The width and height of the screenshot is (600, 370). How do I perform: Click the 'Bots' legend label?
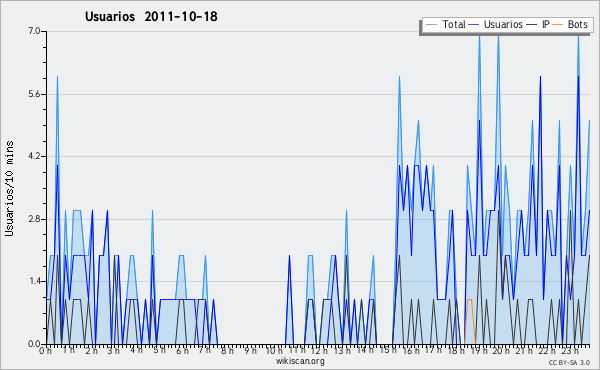(577, 24)
